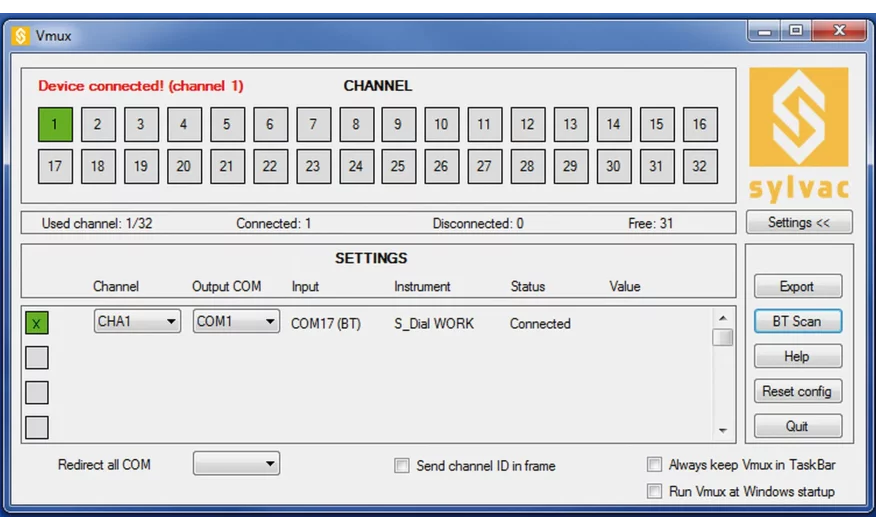
Task: Open the Redirect all COM dropdown
Action: click(x=236, y=464)
